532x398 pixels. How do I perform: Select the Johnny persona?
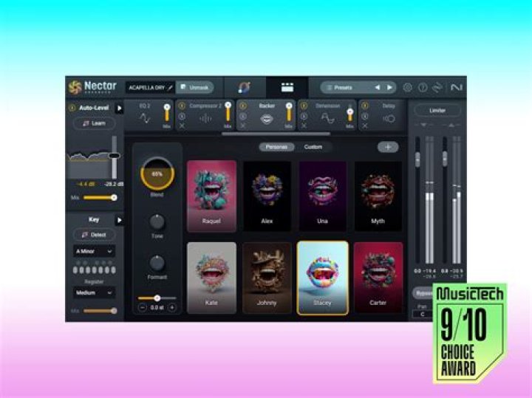267,278
